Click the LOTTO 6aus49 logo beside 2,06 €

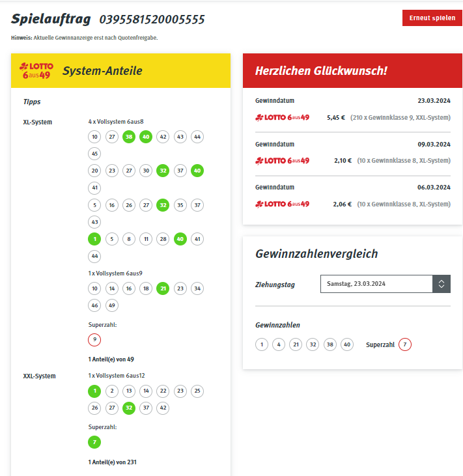283,204
